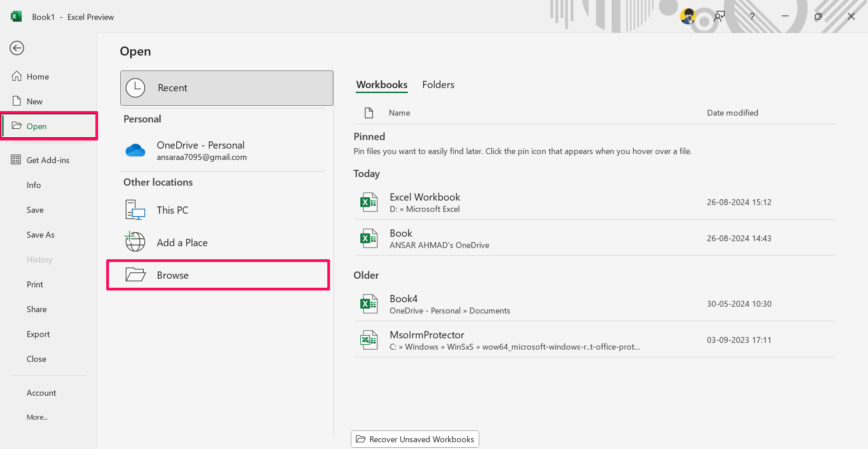This screenshot has height=449, width=868.
Task: Open OneDrive - Personal location
Action: coord(222,150)
